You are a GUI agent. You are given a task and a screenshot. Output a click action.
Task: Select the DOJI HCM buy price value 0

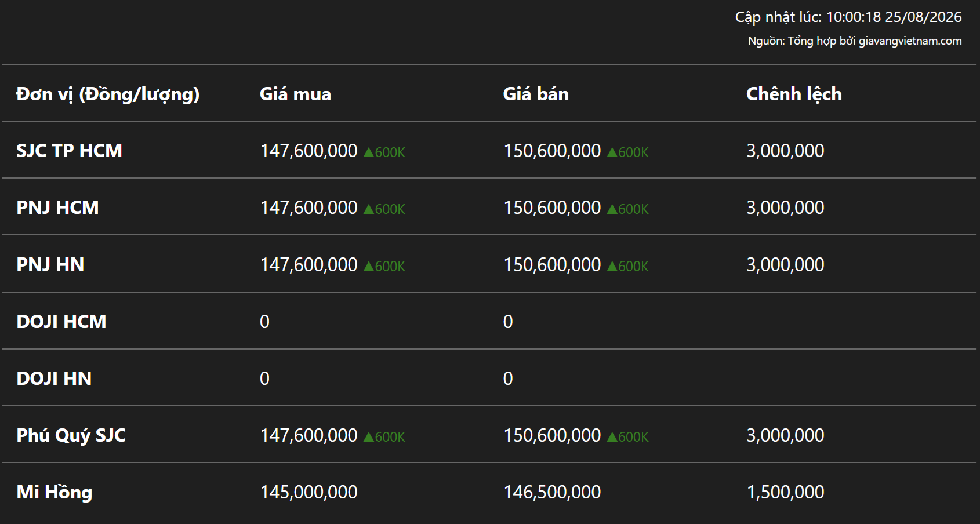pos(264,322)
